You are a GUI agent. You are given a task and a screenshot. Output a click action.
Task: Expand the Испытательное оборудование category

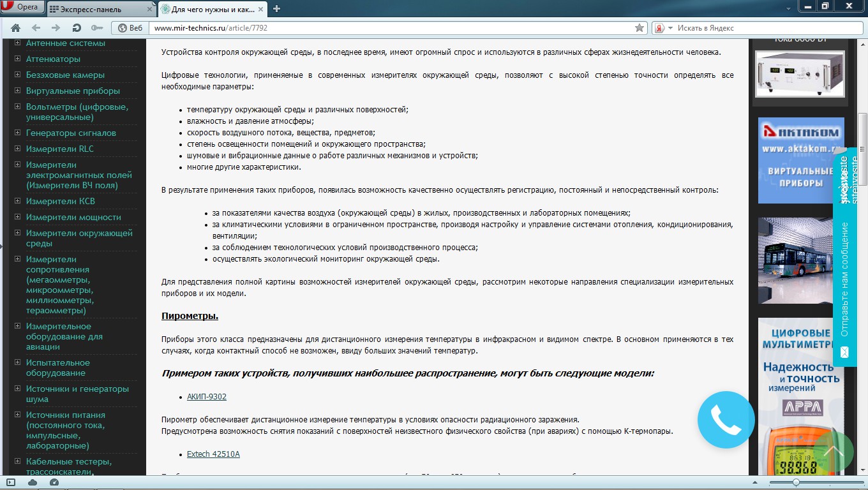(17, 362)
